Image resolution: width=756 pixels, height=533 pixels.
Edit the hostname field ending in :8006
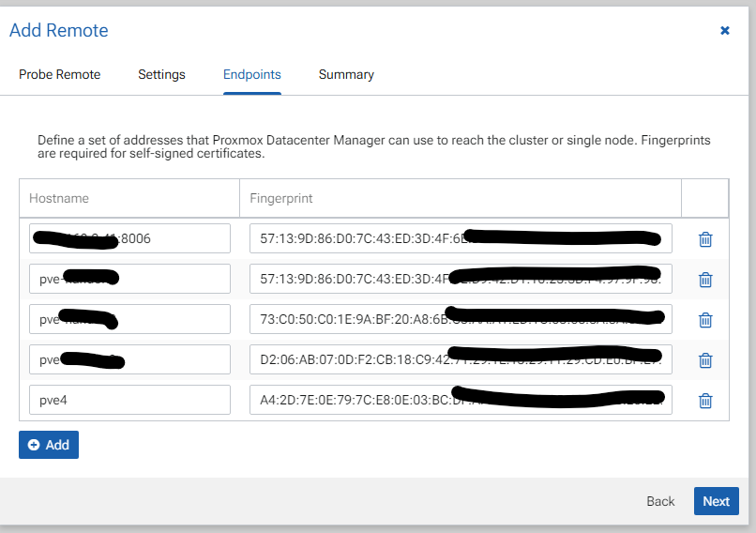point(129,238)
